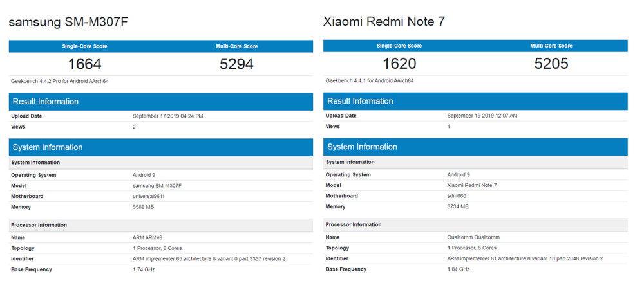Click Xiaomi Multi-Core Score column header
The width and height of the screenshot is (644, 299).
click(551, 46)
